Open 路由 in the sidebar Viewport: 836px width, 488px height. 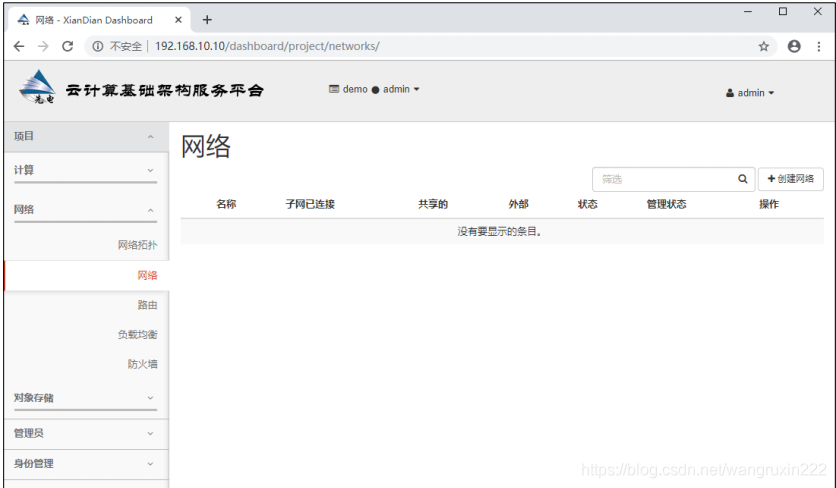147,305
